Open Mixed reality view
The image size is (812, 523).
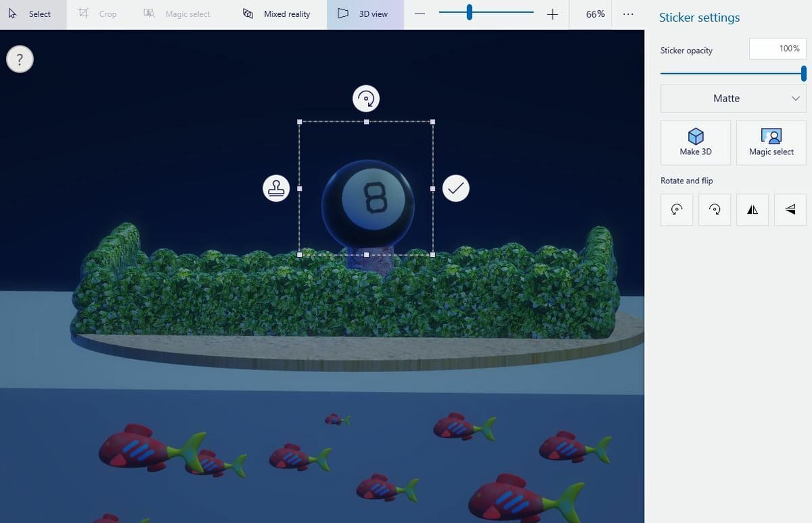(x=277, y=14)
